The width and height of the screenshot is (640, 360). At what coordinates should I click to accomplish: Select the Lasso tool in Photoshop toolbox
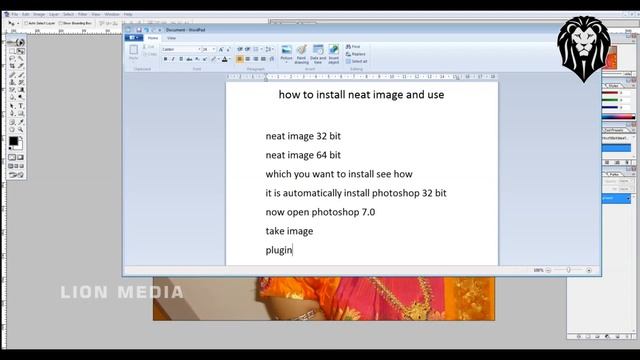click(12, 59)
